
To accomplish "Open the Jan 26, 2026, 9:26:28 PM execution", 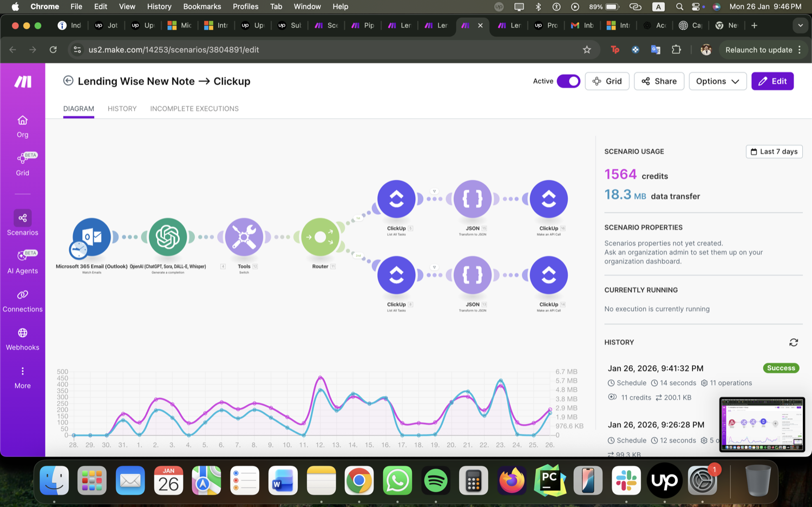I will pyautogui.click(x=656, y=425).
